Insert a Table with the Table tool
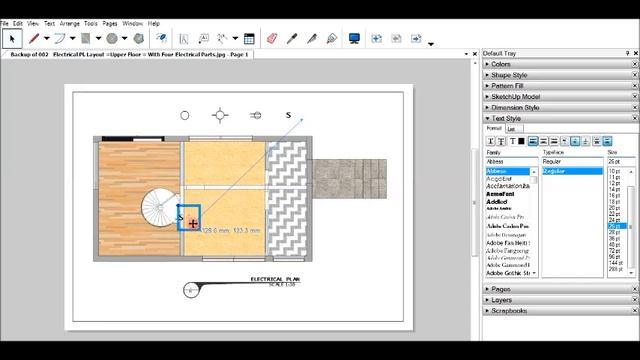Image resolution: width=640 pixels, height=360 pixels. tap(249, 39)
